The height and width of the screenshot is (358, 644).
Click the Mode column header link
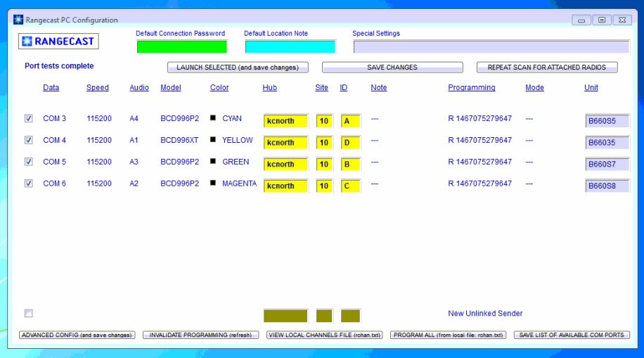pyautogui.click(x=534, y=87)
